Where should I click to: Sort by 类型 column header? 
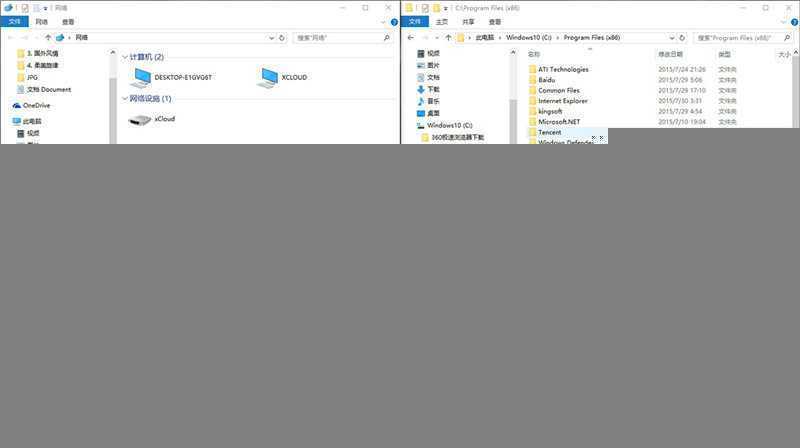pyautogui.click(x=724, y=54)
